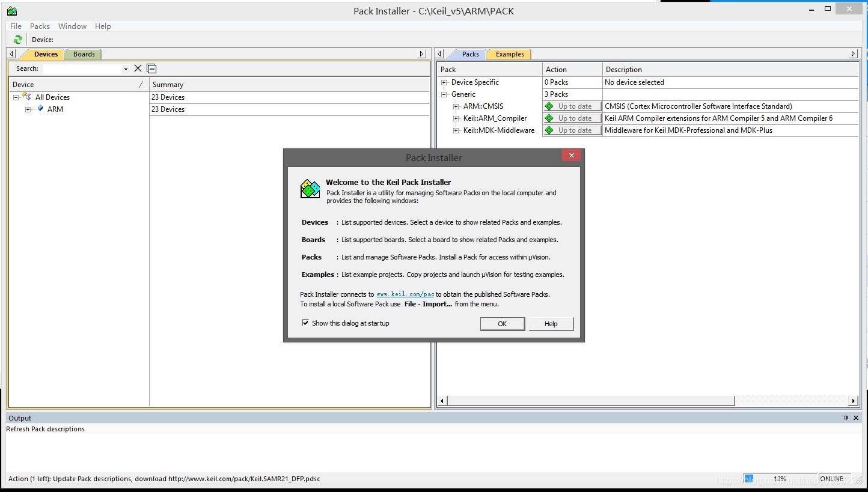This screenshot has height=492, width=868.
Task: Click the Keil Pack Installer logo in dialog
Action: click(310, 189)
